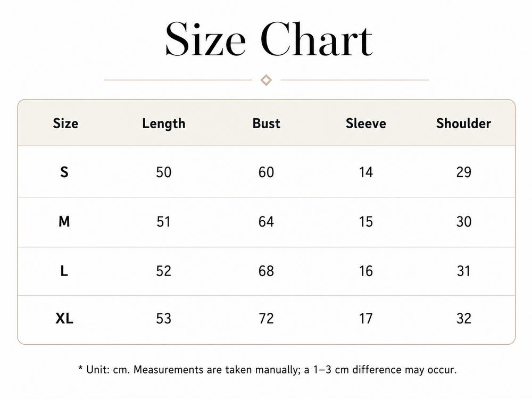Click the sleeve value 15 for M
The width and height of the screenshot is (532, 399).
(x=366, y=221)
